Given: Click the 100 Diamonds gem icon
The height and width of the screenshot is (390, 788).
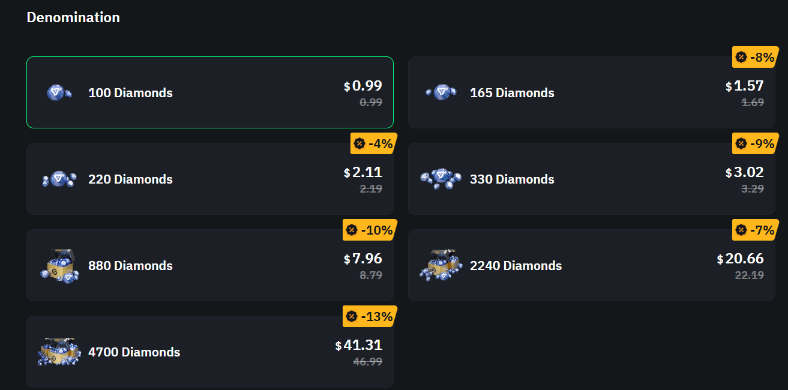Looking at the screenshot, I should coord(59,92).
